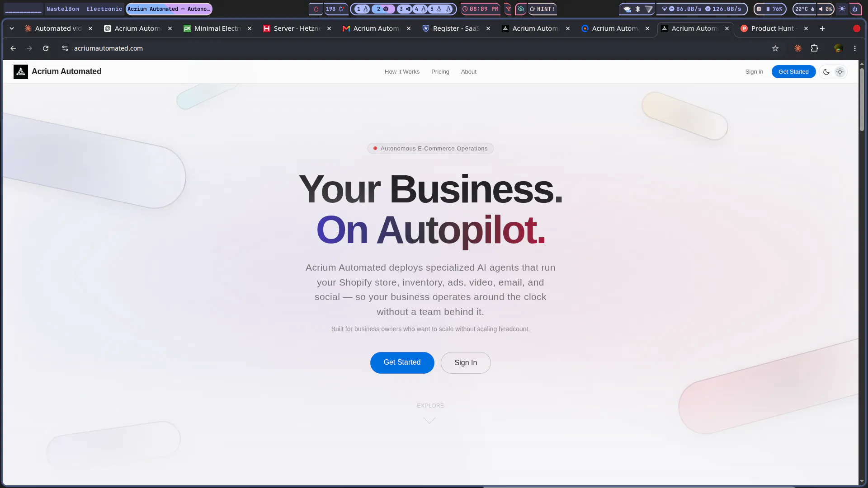Switch to workspace 3 in the status bar
This screenshot has height=488, width=868.
tap(404, 9)
